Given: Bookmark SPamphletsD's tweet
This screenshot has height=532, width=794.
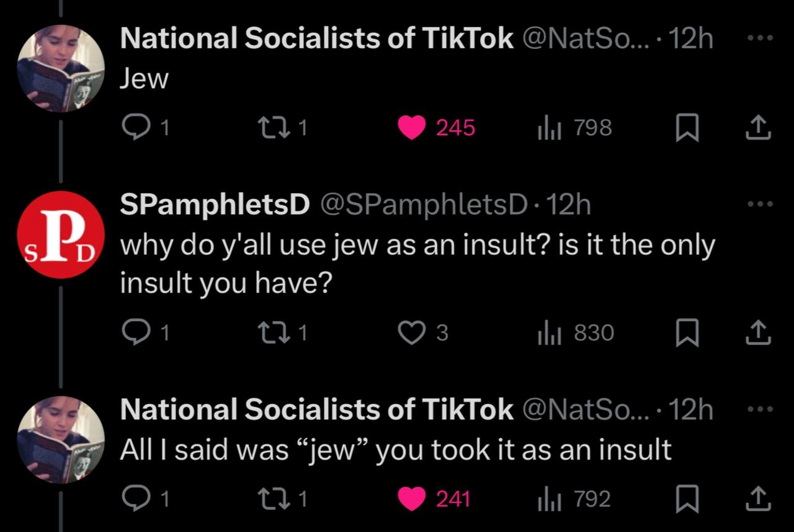Looking at the screenshot, I should pyautogui.click(x=686, y=334).
